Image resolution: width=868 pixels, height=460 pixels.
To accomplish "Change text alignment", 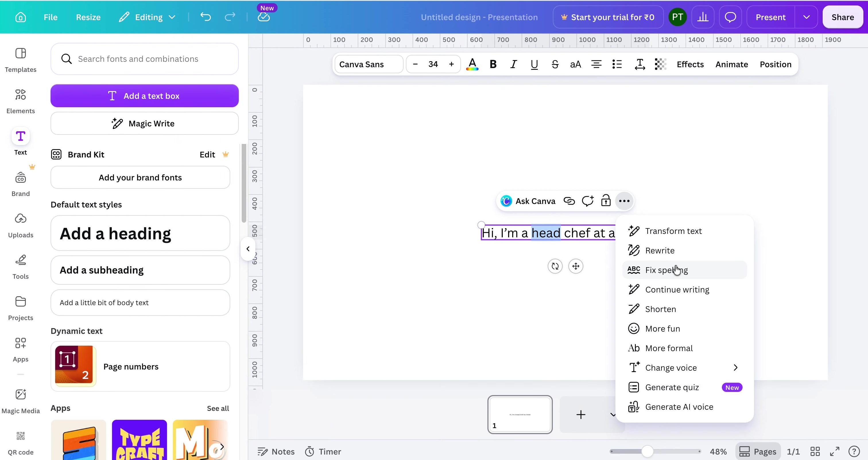I will point(596,64).
